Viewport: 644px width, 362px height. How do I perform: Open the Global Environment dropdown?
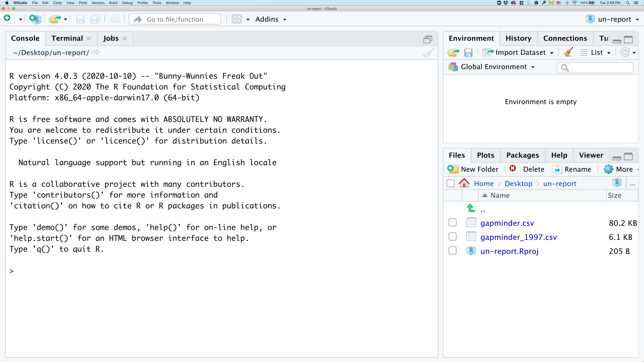tap(494, 67)
